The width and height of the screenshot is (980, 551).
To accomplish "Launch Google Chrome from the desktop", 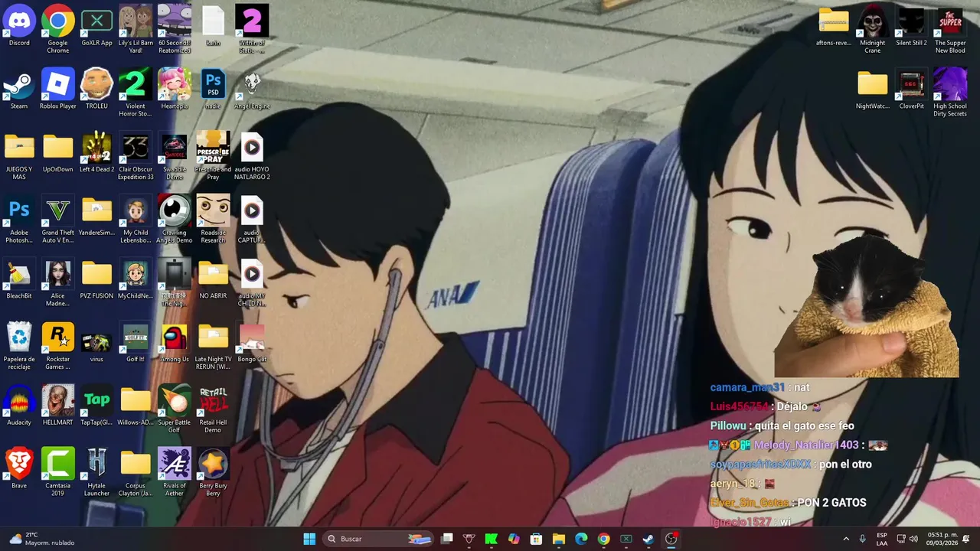I will point(58,30).
